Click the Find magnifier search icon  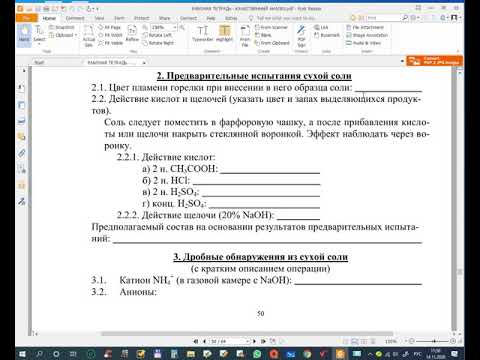pyautogui.click(x=405, y=18)
